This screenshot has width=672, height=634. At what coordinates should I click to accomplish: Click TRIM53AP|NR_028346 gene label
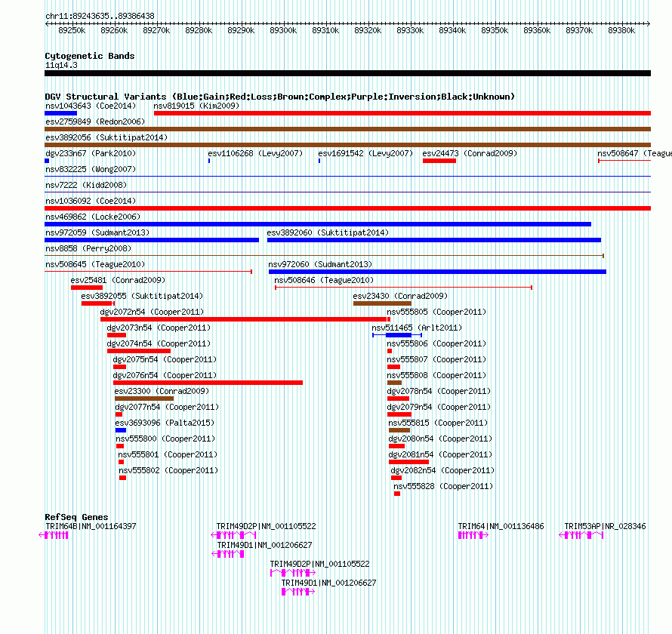coord(605,526)
